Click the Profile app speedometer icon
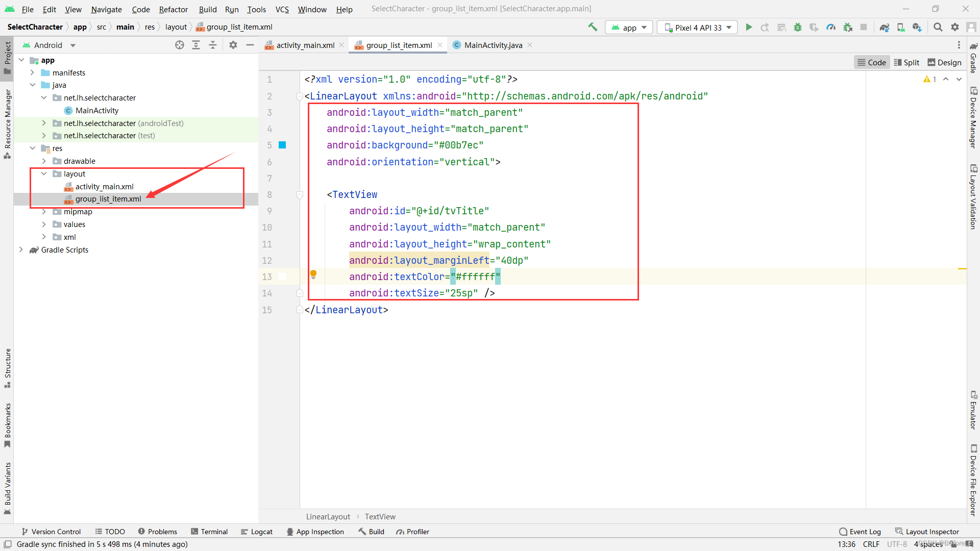The image size is (980, 551). click(x=831, y=28)
